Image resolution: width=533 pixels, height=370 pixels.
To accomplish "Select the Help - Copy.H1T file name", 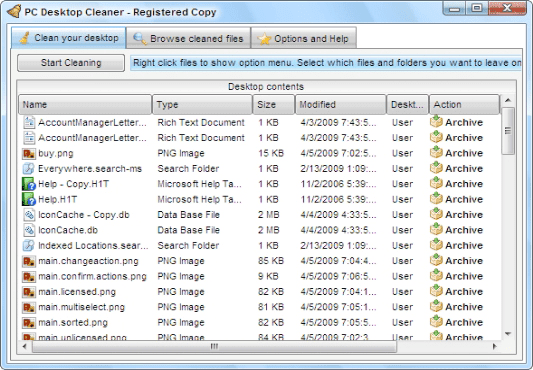I will pos(73,184).
